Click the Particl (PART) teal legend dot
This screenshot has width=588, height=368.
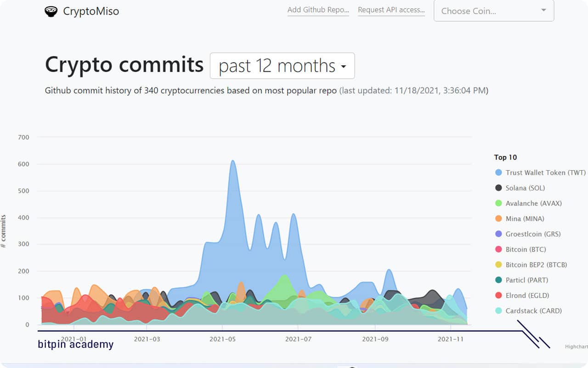498,280
